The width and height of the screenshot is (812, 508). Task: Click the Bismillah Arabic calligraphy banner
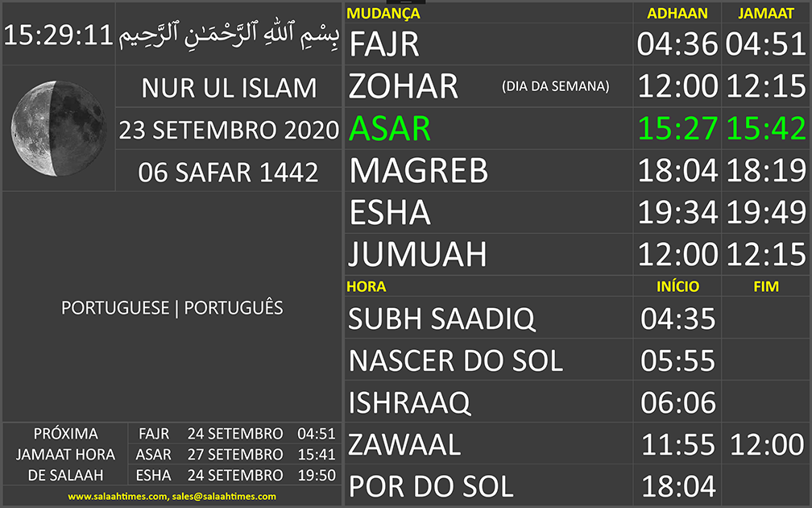[230, 35]
